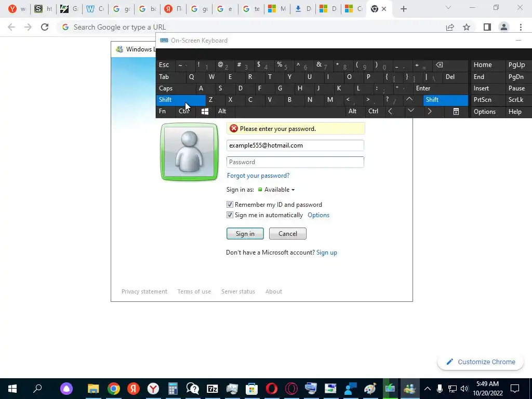Viewport: 532px width, 399px height.
Task: Click the Customize Chrome button
Action: tap(481, 362)
